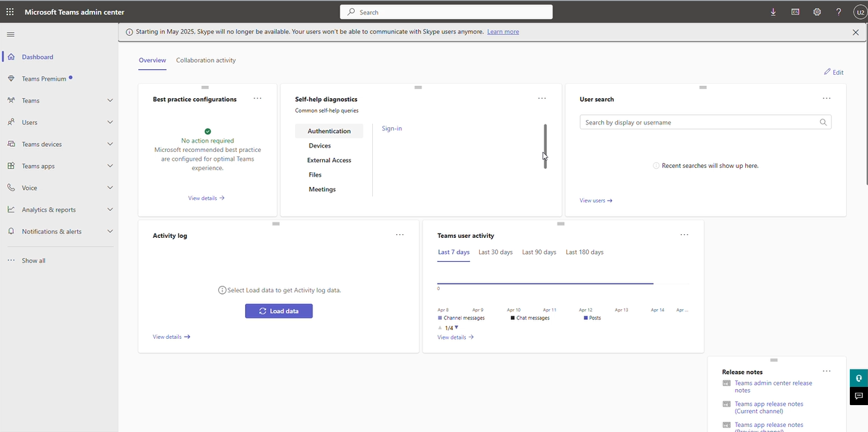Open settings gear in header
868x432 pixels.
point(817,12)
